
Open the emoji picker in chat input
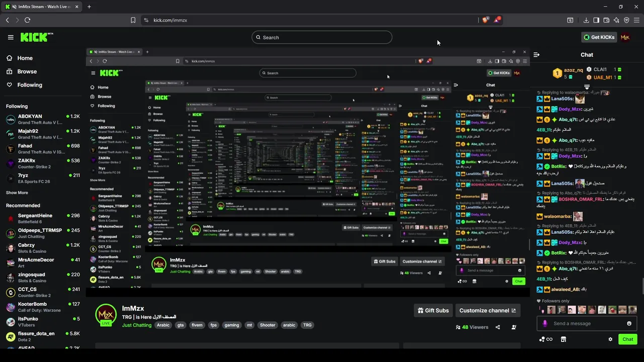click(x=629, y=323)
